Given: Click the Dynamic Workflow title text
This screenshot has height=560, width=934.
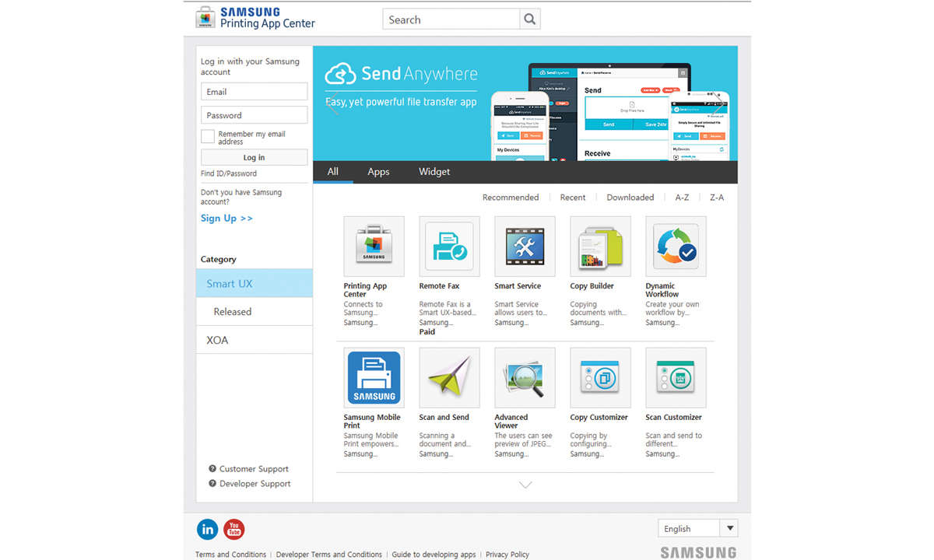Looking at the screenshot, I should click(662, 290).
